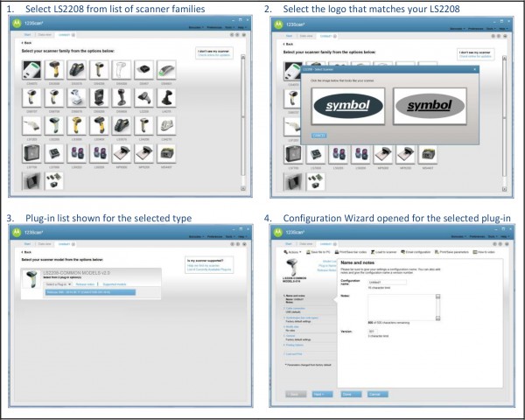Open the Supported models link

[x=115, y=284]
